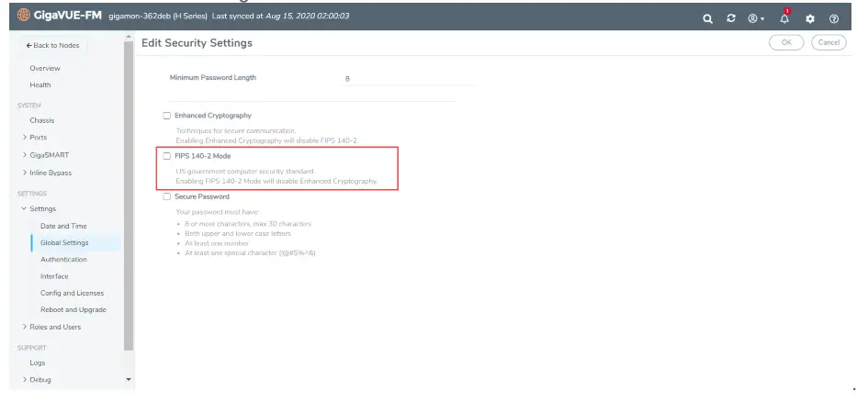Select Date and Time settings
This screenshot has width=868, height=402.
coord(63,226)
